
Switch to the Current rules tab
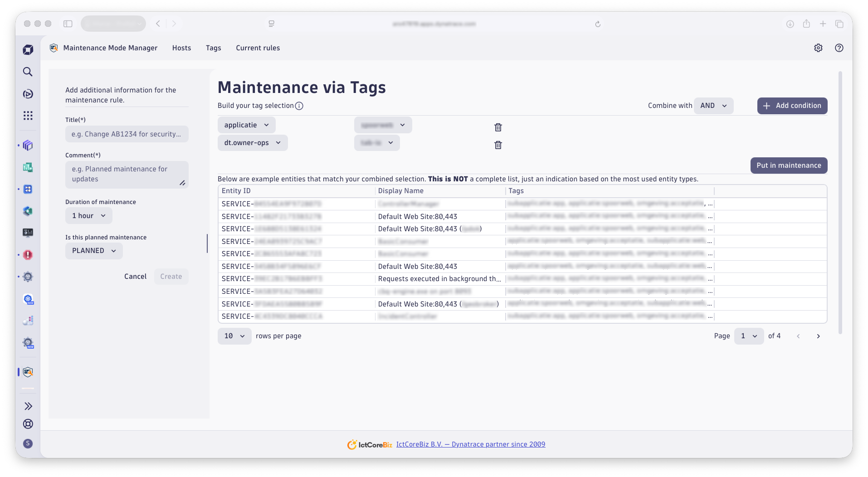point(258,48)
